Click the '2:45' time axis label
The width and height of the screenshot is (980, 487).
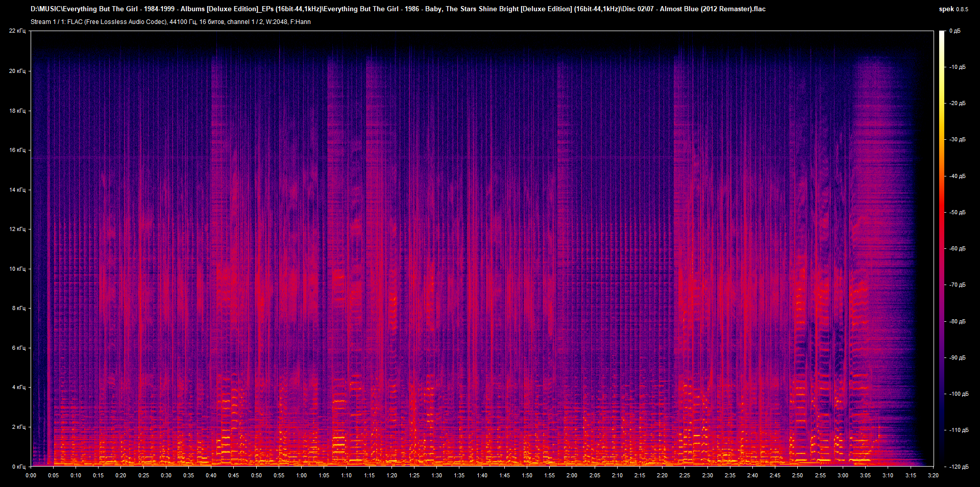click(x=775, y=475)
